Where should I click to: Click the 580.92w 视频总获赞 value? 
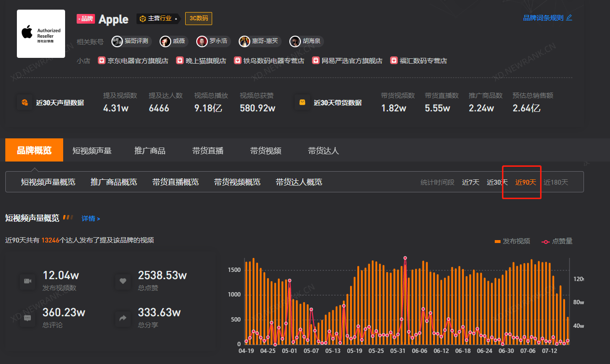click(258, 108)
